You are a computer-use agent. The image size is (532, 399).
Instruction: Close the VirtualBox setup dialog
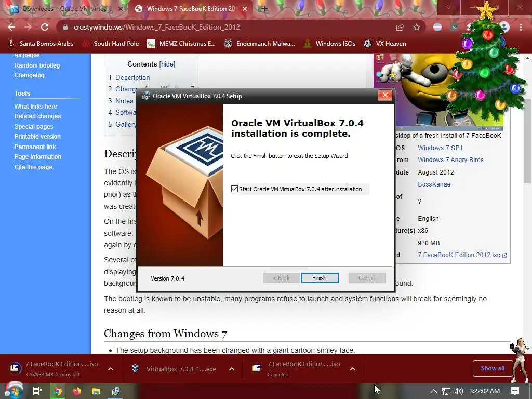(x=385, y=96)
